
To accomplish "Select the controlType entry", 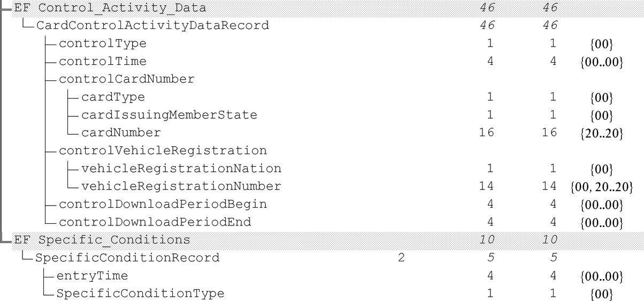I will [x=102, y=43].
